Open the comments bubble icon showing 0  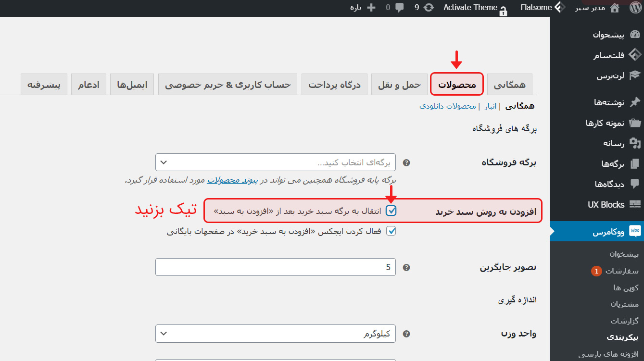pos(399,8)
